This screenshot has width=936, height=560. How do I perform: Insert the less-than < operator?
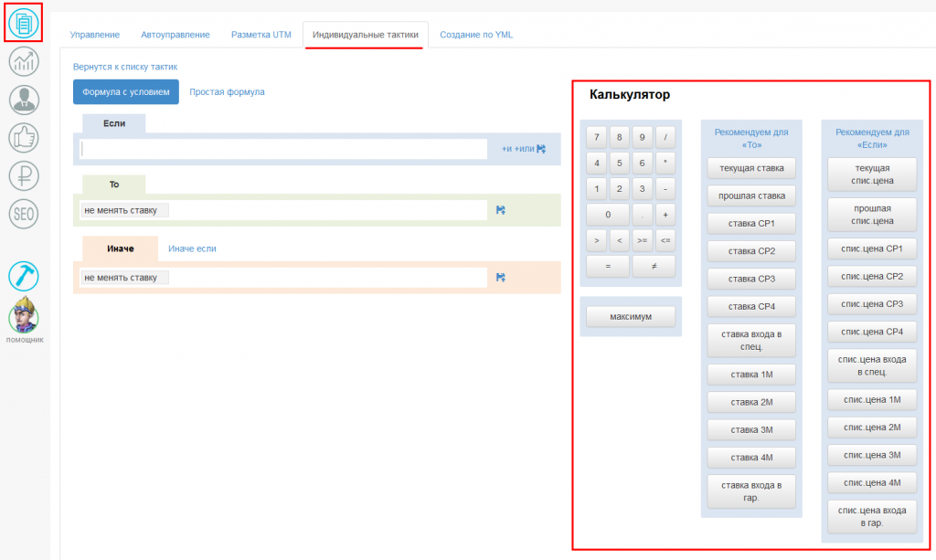pos(619,240)
